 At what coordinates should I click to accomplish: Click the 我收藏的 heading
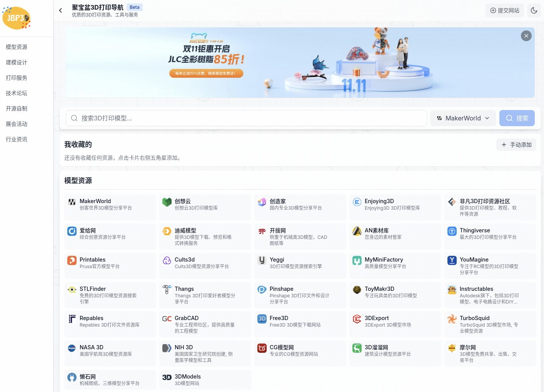[78, 145]
